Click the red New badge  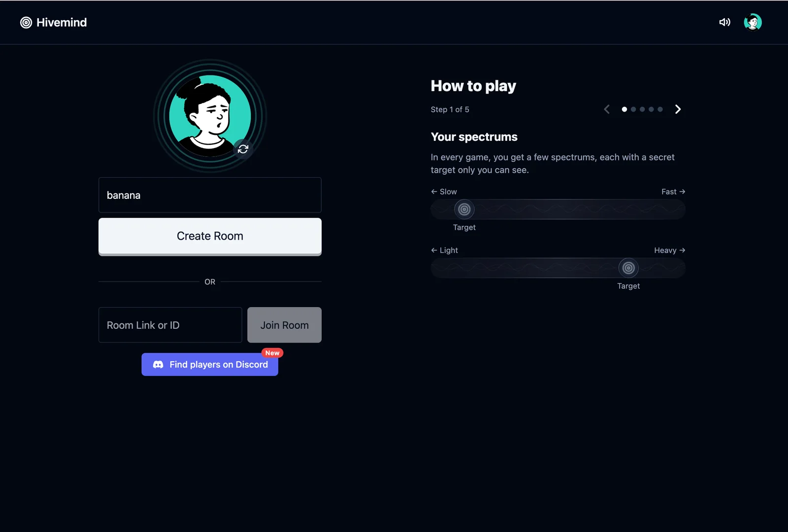coord(272,353)
